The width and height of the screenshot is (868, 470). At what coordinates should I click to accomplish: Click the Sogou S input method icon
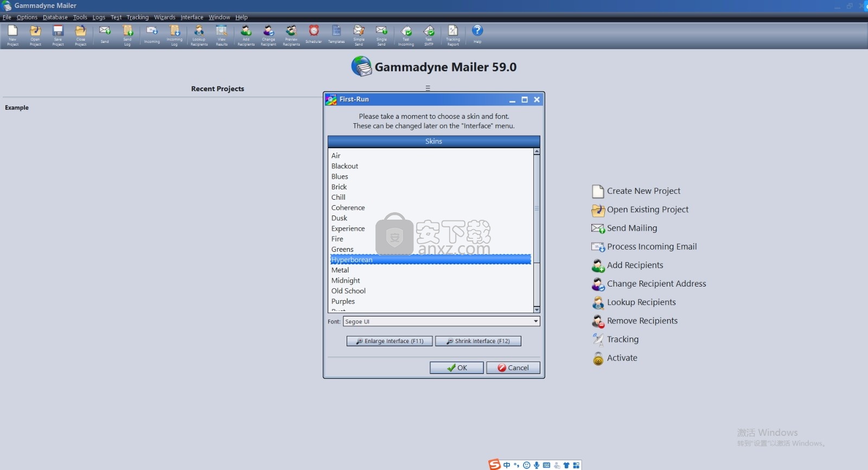point(494,465)
